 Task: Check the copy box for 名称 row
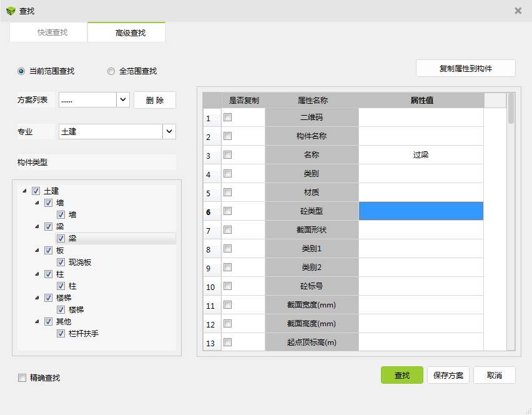click(x=228, y=155)
